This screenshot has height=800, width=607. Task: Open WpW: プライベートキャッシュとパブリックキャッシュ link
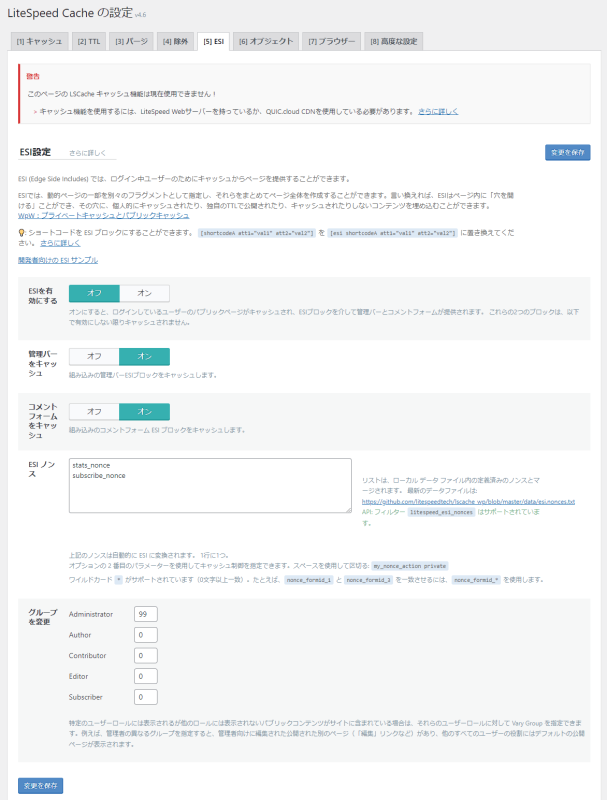103,215
